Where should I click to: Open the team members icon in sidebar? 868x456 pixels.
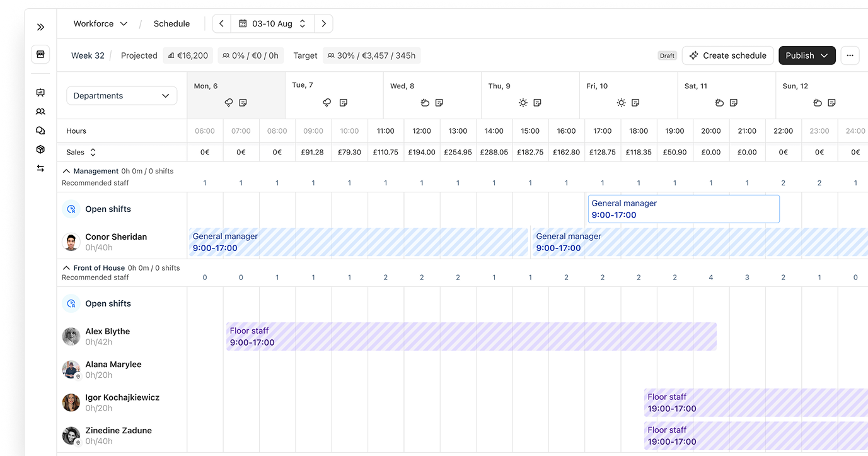[40, 112]
